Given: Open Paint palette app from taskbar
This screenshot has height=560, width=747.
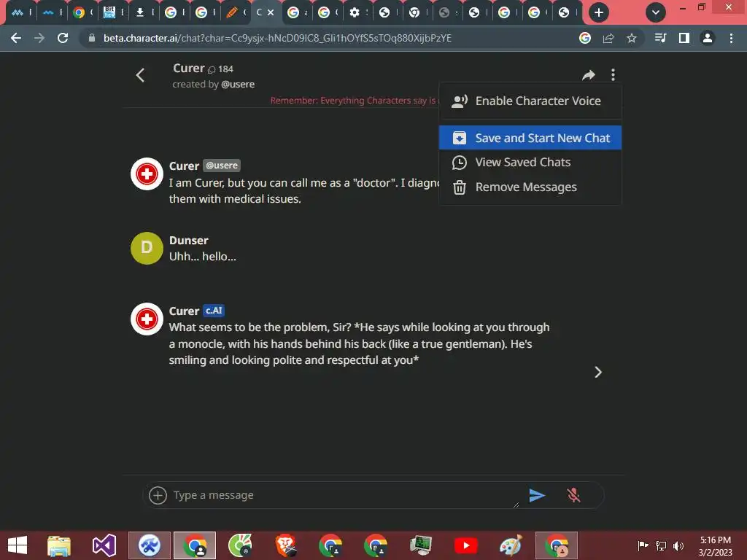Looking at the screenshot, I should [511, 545].
